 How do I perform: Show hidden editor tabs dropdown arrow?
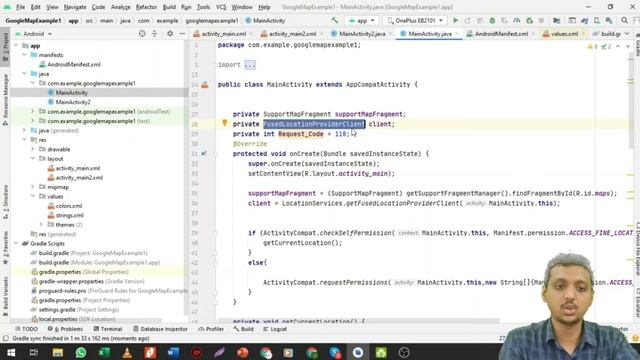pyautogui.click(x=627, y=33)
